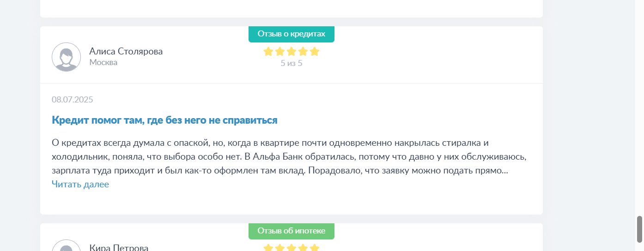Open the 'Отзыв об ипотеке' category badge
644x251 pixels.
click(292, 231)
